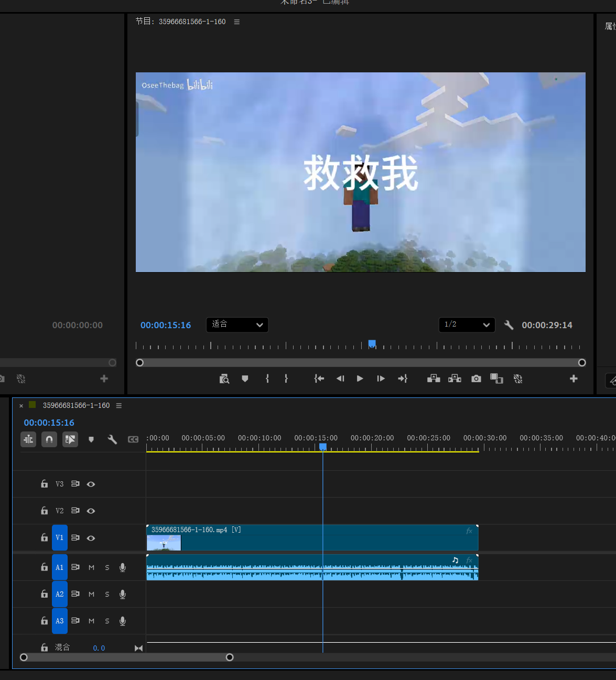The image size is (616, 680).
Task: Toggle Snap magnet in the timeline
Action: 49,439
